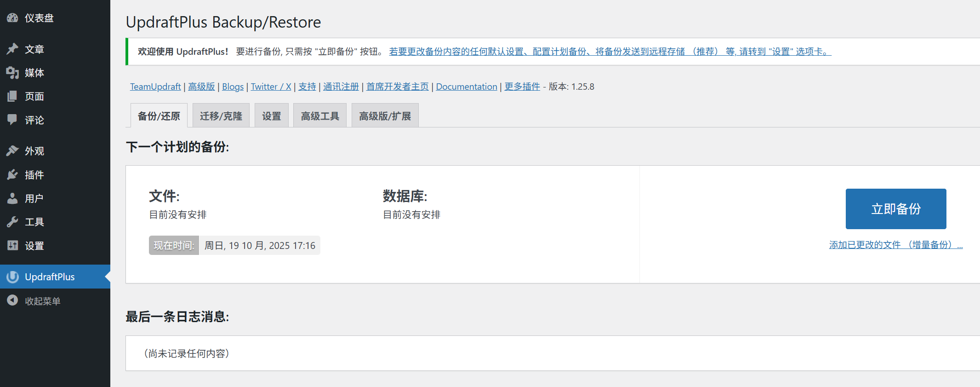
Task: Open the 仪表盘 dashboard icon
Action: (12, 18)
